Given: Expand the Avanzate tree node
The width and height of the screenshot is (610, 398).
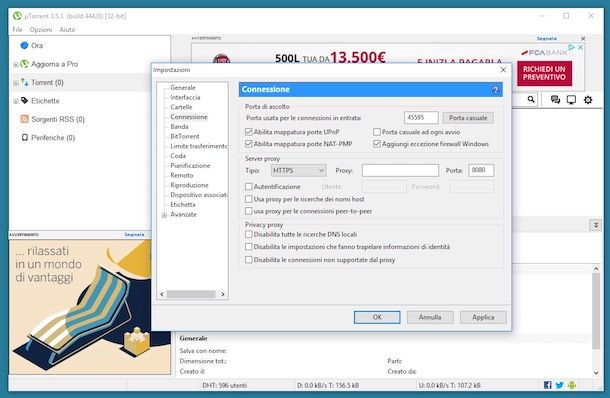Looking at the screenshot, I should point(164,215).
